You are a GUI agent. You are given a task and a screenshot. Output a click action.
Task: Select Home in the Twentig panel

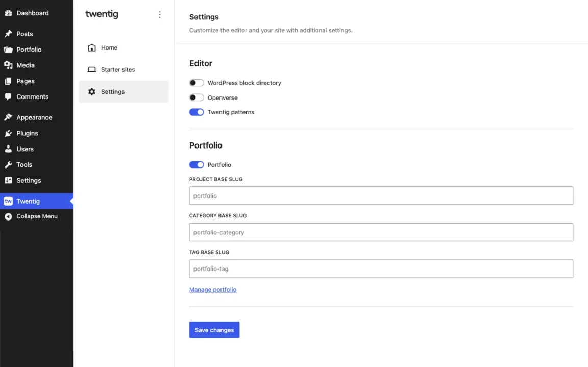tap(108, 47)
